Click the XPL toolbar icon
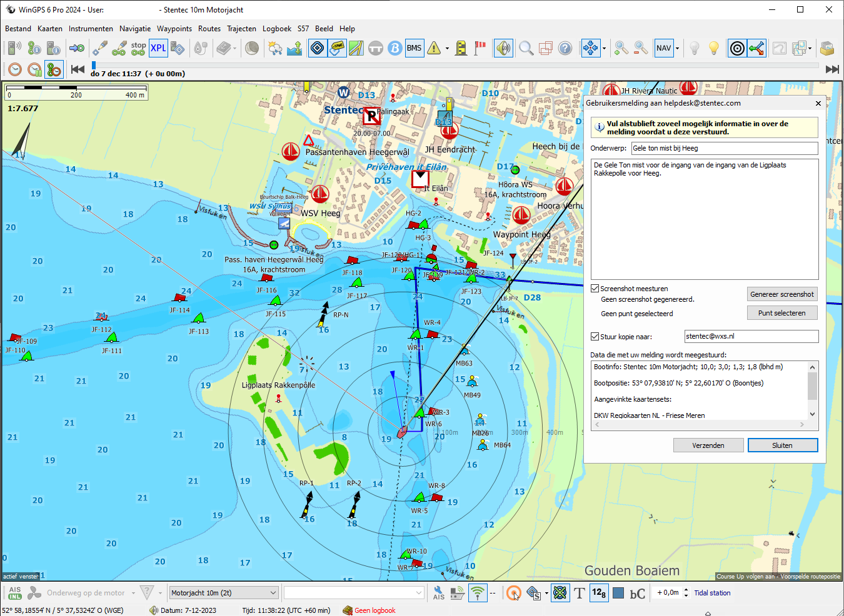This screenshot has width=844, height=616. [x=158, y=48]
